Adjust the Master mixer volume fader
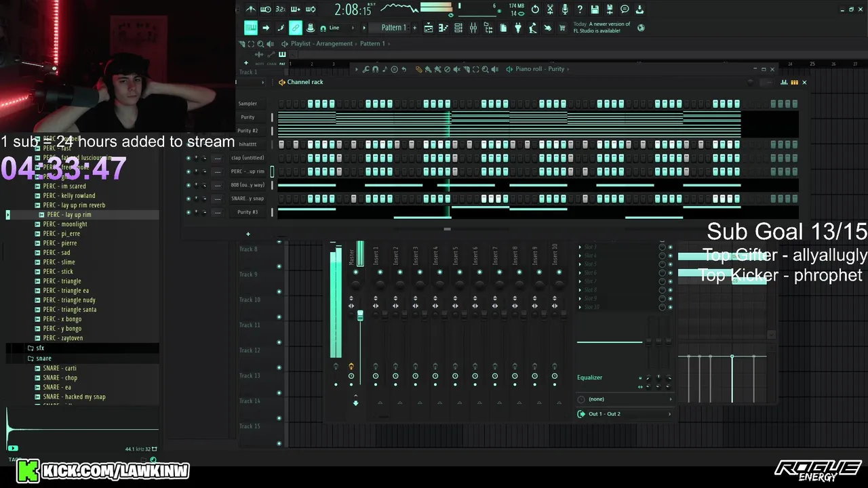Viewport: 868px width, 488px height. [360, 316]
